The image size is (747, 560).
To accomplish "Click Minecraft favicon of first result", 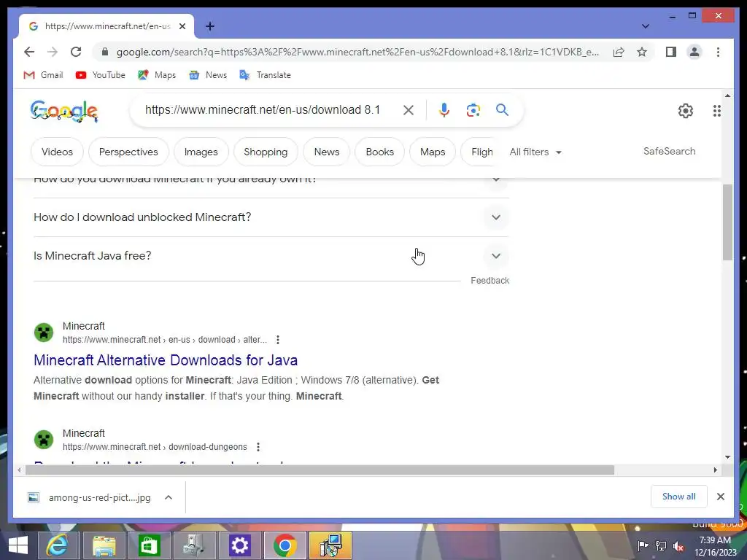I will (44, 332).
